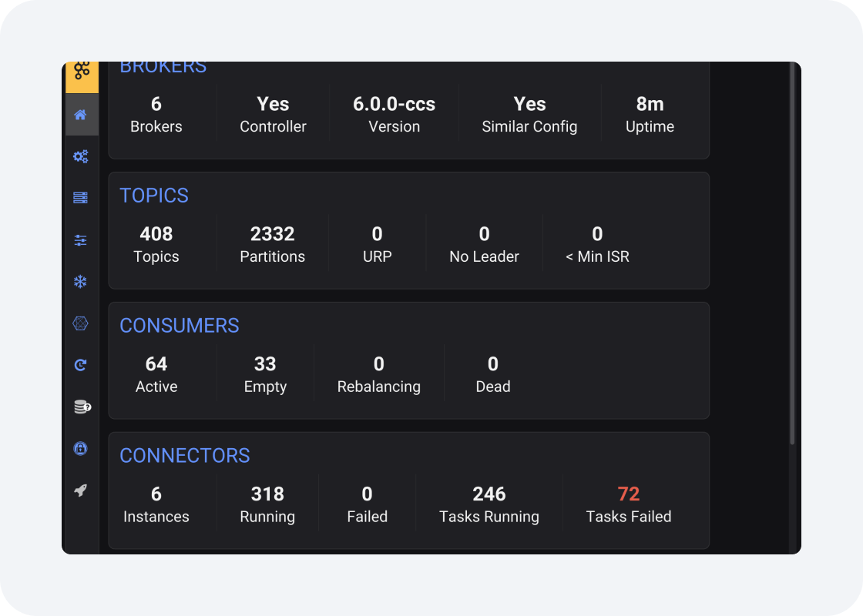Open the database question mark icon

pyautogui.click(x=82, y=407)
